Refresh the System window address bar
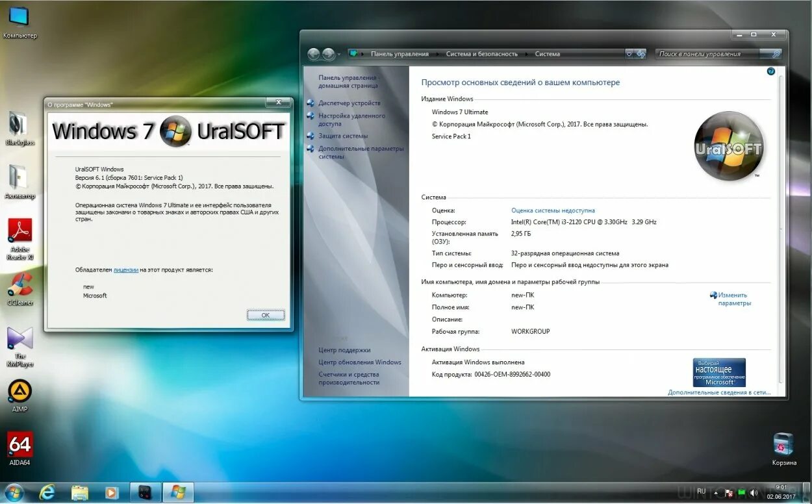The height and width of the screenshot is (504, 812). tap(641, 54)
